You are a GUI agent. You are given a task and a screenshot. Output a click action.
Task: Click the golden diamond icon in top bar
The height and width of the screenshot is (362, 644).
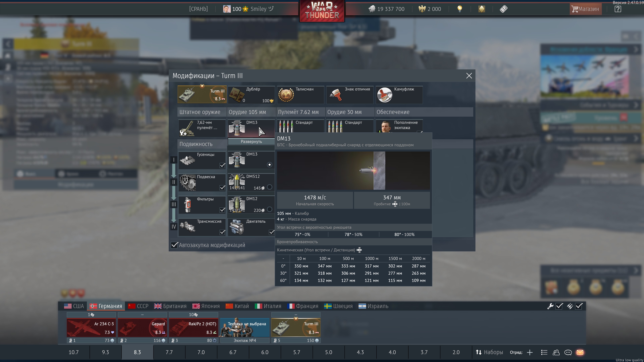[481, 9]
